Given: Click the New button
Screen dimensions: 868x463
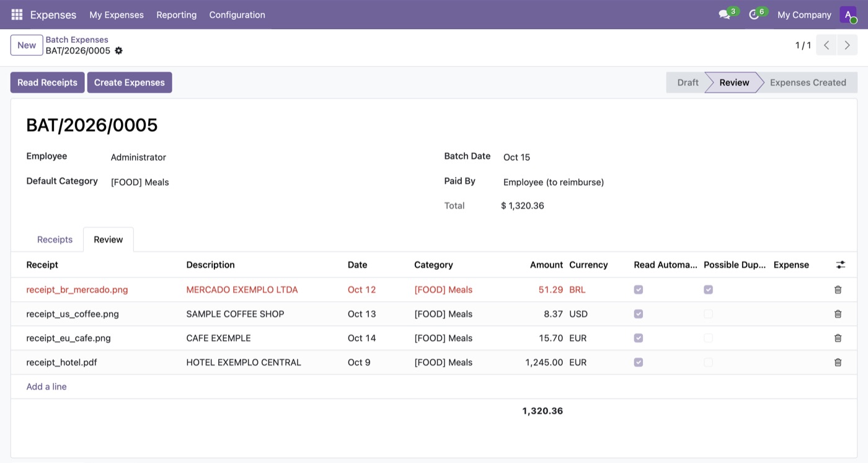Looking at the screenshot, I should coord(27,45).
